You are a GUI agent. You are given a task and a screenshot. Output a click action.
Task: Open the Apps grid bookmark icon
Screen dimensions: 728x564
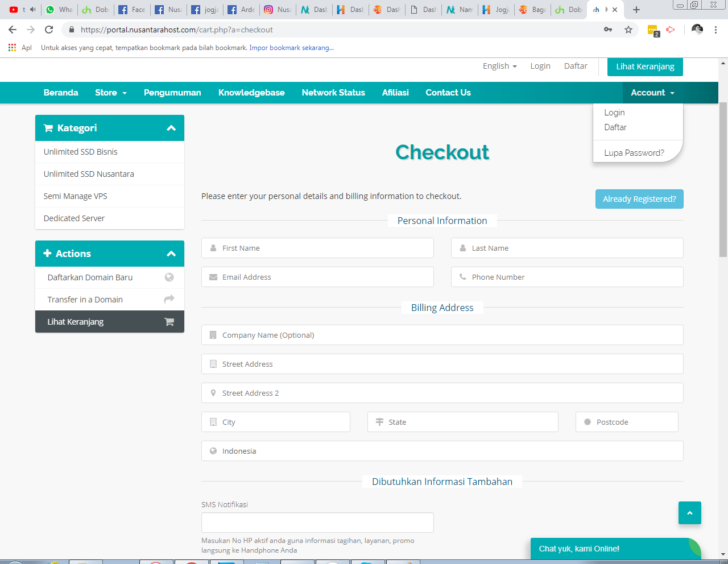coord(12,48)
